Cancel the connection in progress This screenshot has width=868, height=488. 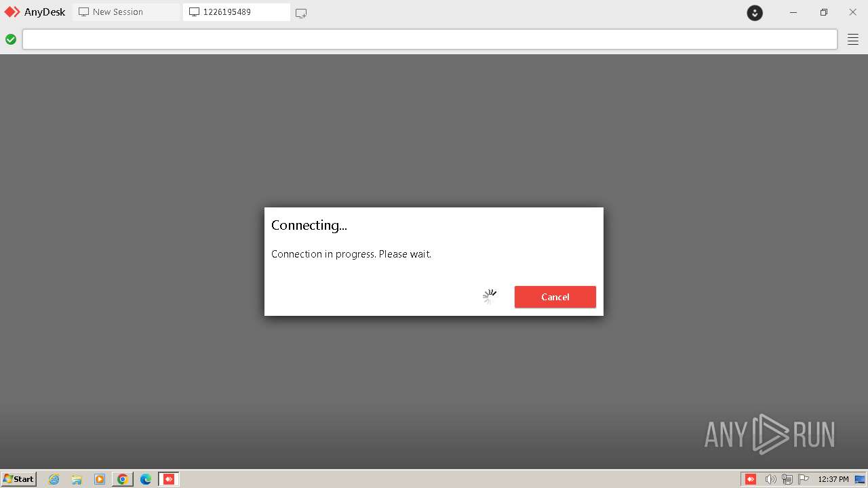click(x=555, y=297)
